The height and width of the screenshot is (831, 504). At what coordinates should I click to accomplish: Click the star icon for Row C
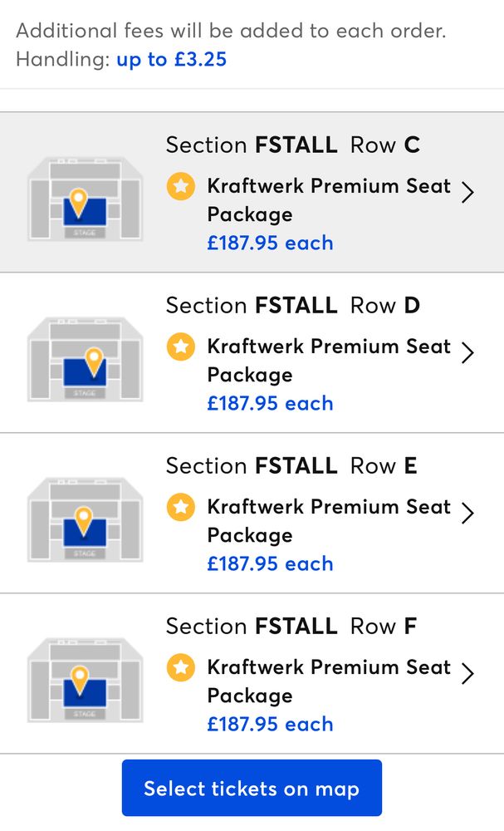click(180, 186)
